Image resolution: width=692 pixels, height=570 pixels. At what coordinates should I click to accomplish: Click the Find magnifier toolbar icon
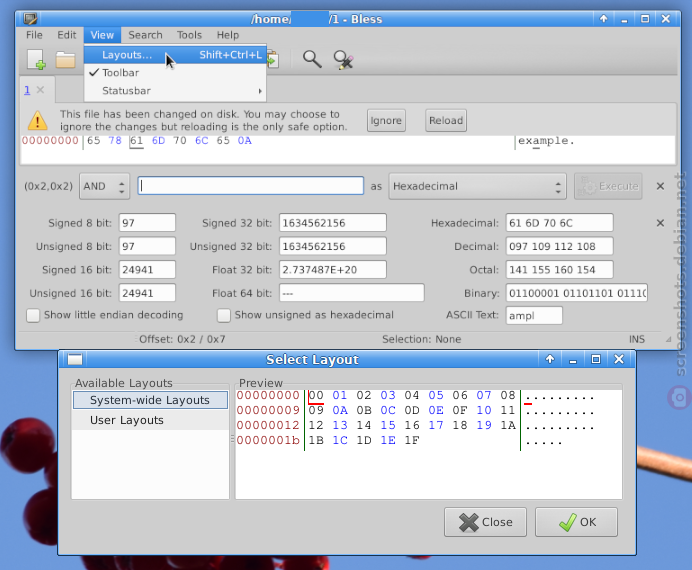312,59
